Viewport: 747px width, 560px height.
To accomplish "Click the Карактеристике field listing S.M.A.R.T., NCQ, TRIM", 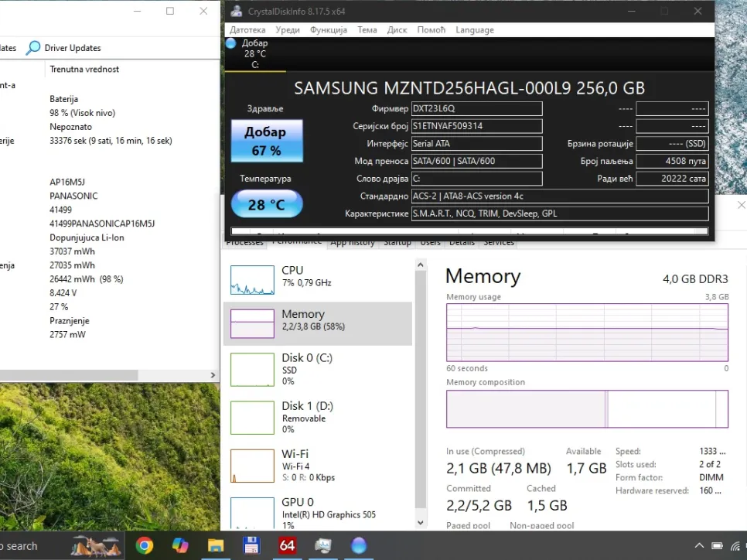I will 560,213.
